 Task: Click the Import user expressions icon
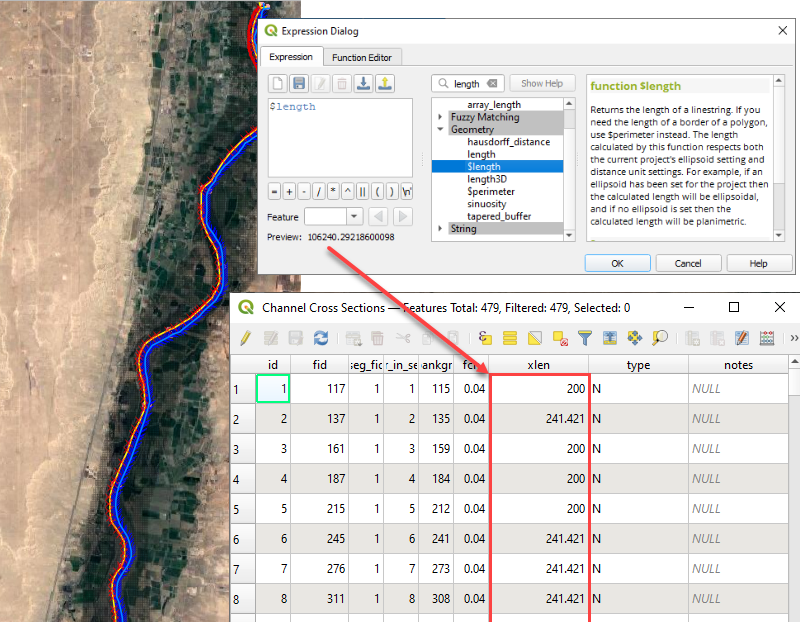pos(364,84)
